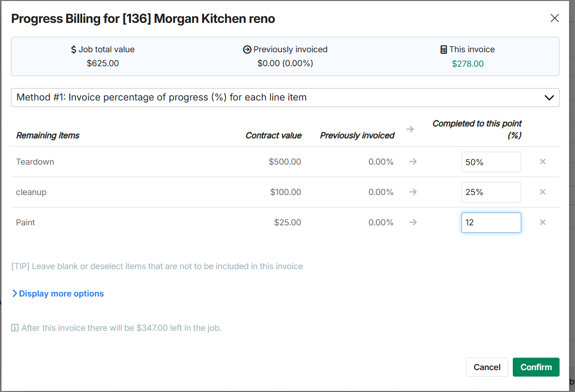Image resolution: width=575 pixels, height=392 pixels.
Task: Click the cleanup 25% input field
Action: click(491, 193)
